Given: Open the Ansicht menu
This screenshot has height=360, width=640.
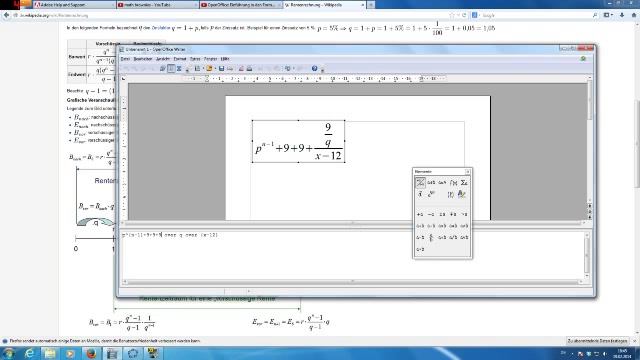Looking at the screenshot, I should point(163,59).
